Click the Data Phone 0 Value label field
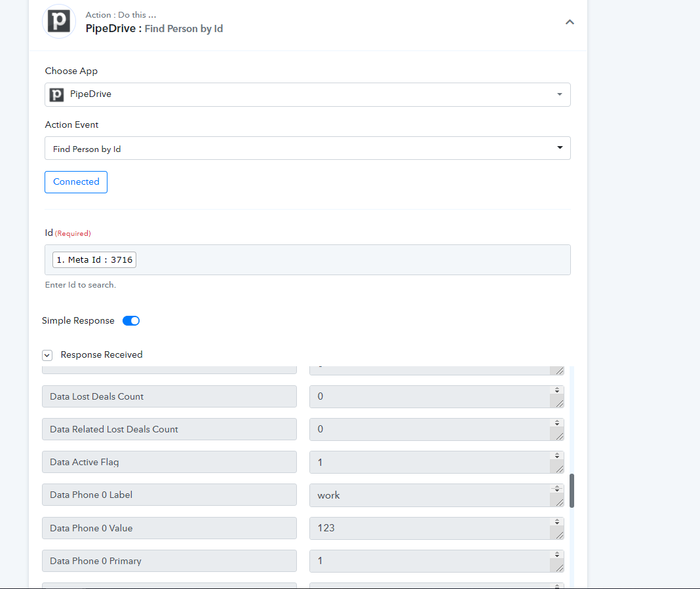 point(169,528)
